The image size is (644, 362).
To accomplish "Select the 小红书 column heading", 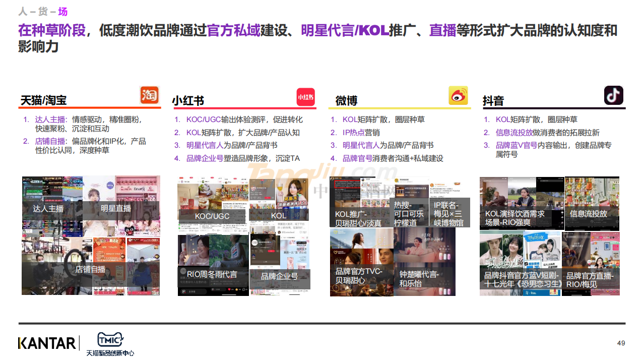I will [x=188, y=101].
